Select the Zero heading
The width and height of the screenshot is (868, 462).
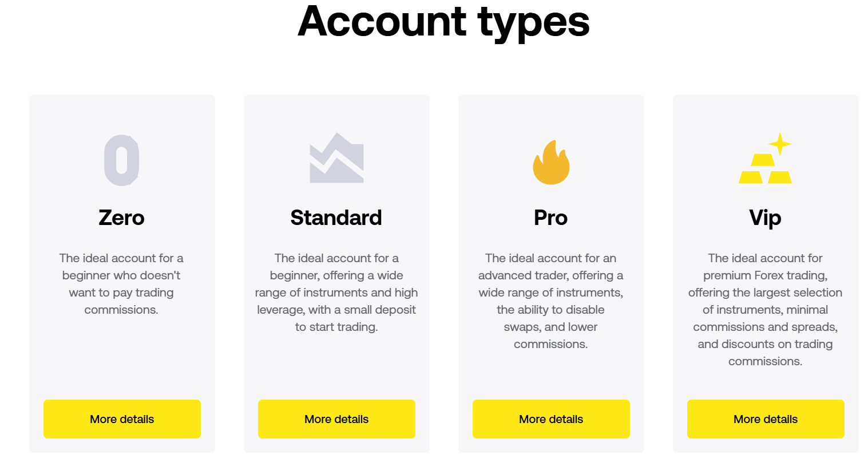pyautogui.click(x=122, y=218)
